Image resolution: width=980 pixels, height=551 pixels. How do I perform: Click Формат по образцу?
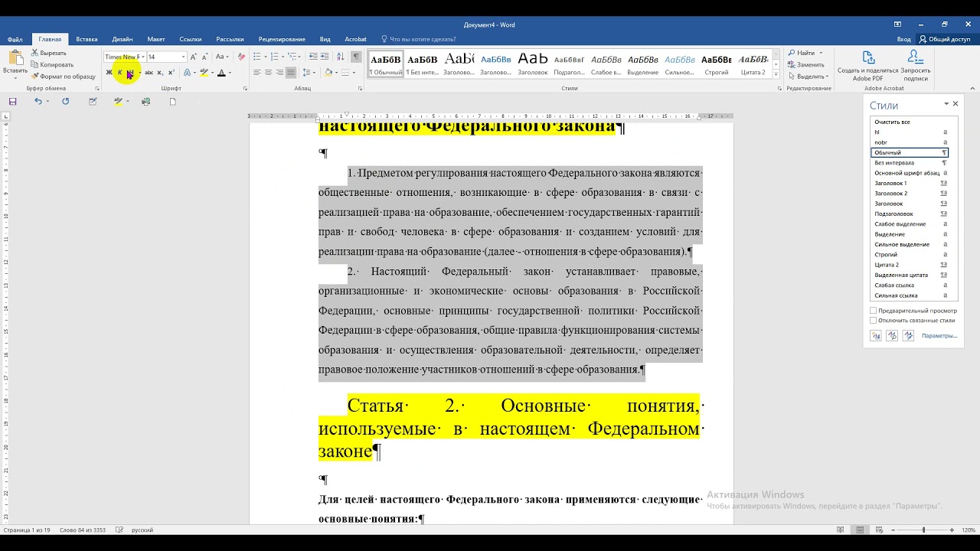(64, 77)
